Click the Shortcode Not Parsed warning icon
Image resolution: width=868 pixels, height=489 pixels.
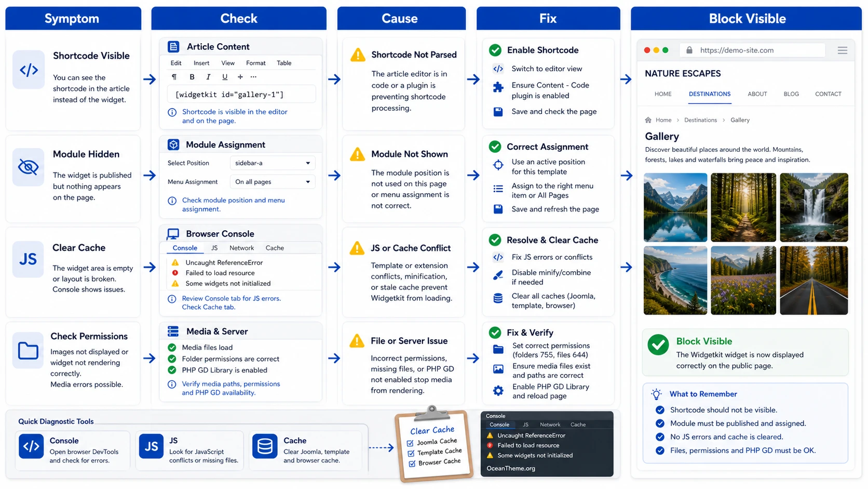tap(358, 55)
